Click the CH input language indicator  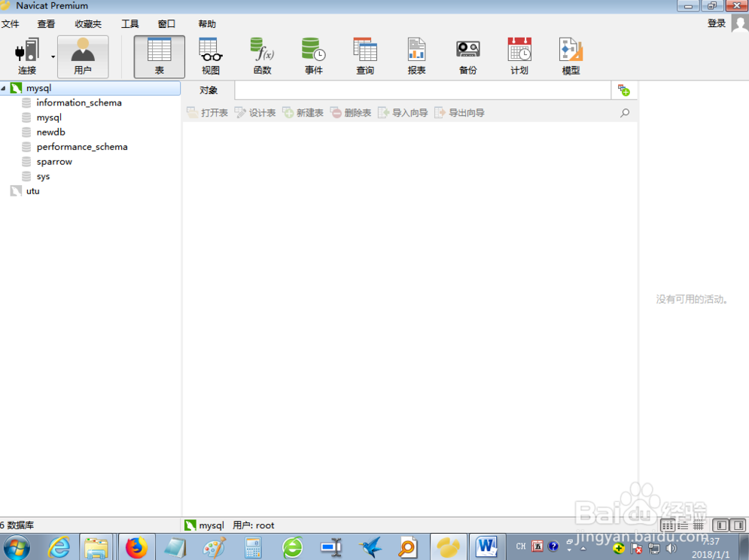coord(521,546)
